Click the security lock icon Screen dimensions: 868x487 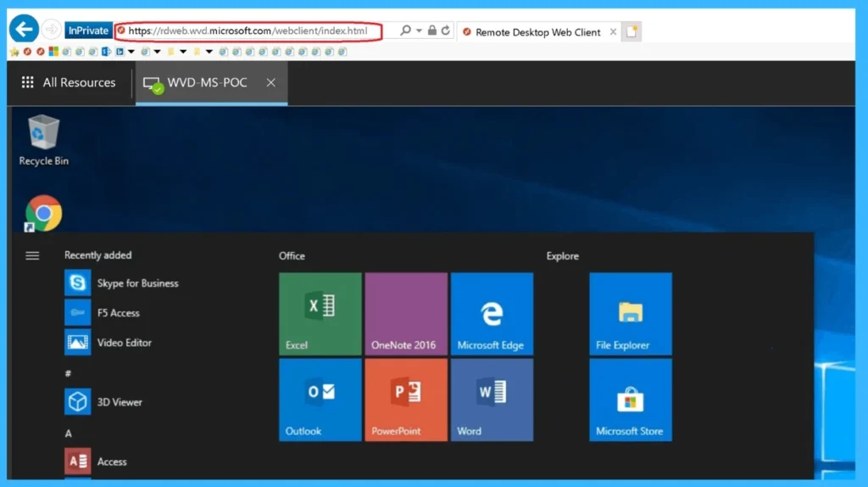pos(432,31)
